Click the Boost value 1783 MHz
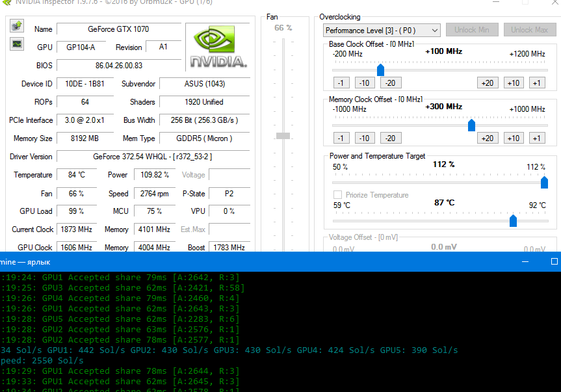Screen dimensions: 561x392 point(229,247)
